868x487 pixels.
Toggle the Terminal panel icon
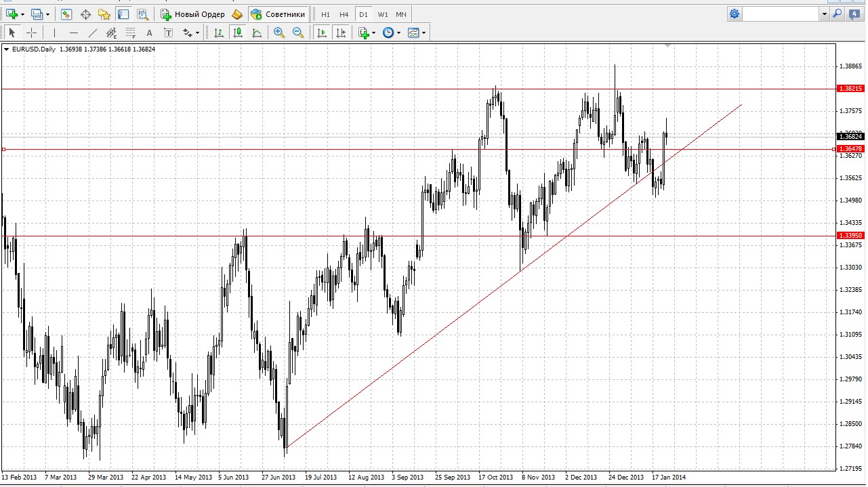click(123, 14)
